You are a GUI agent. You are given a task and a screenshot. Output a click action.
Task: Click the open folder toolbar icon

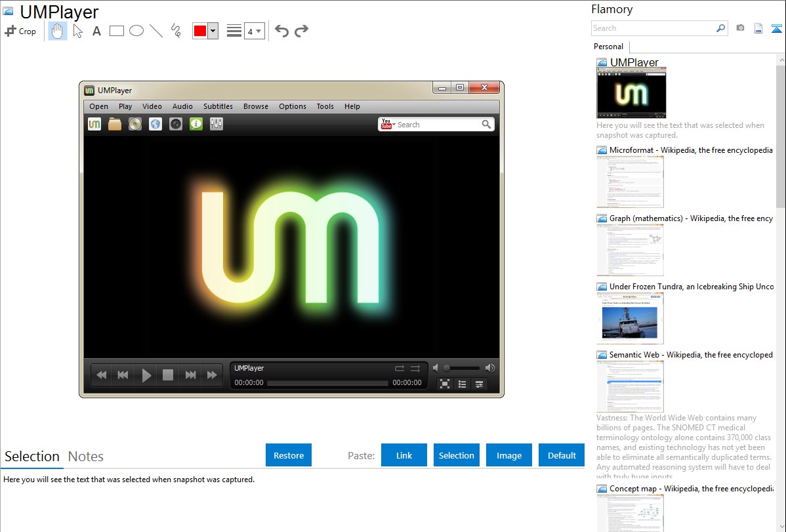(x=115, y=124)
